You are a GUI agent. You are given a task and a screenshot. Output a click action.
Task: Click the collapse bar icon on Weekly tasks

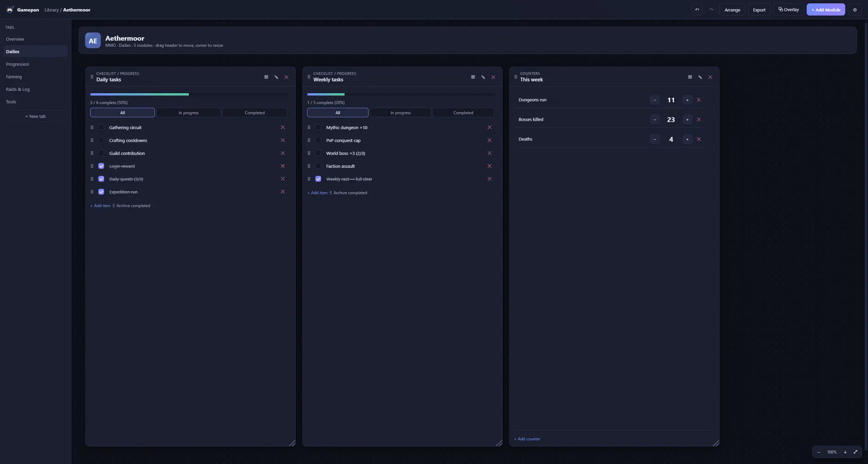pos(473,77)
